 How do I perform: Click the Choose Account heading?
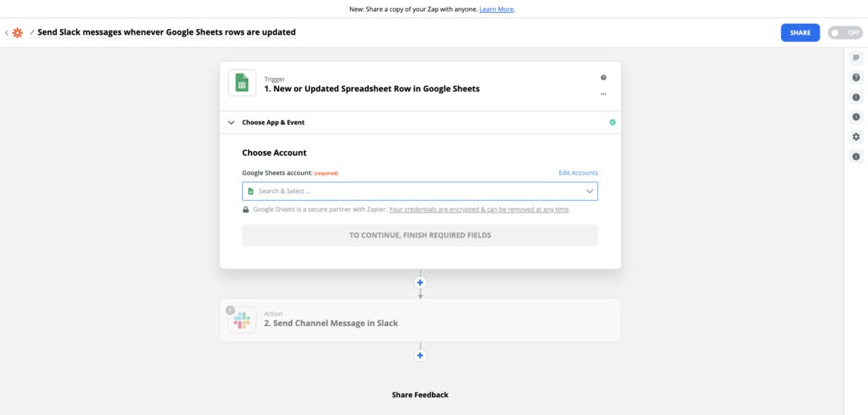274,153
